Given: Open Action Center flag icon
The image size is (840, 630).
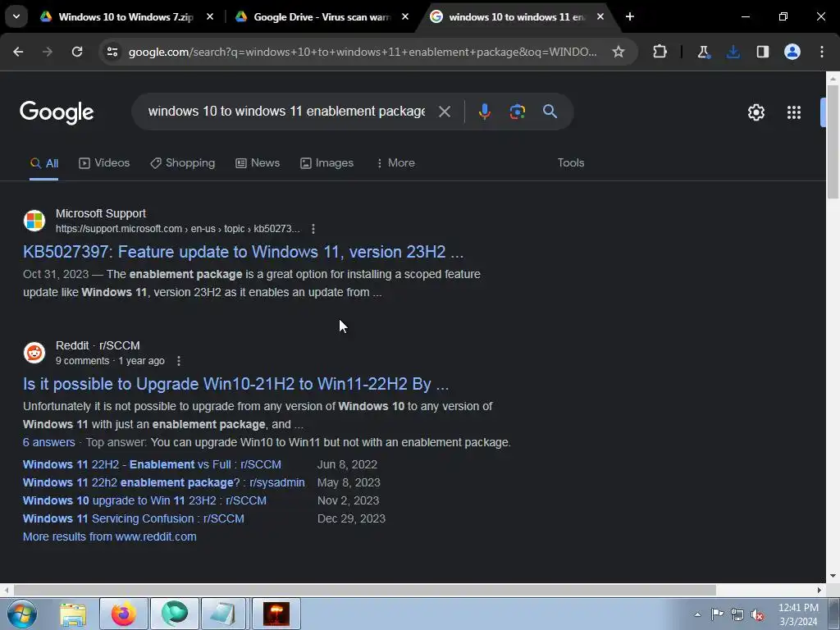Looking at the screenshot, I should pos(717,614).
